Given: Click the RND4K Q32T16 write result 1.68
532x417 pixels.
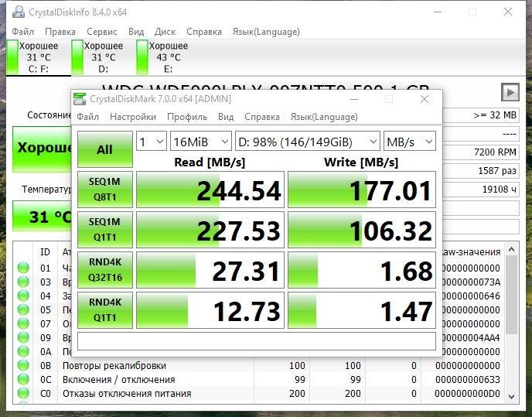Looking at the screenshot, I should (x=362, y=270).
